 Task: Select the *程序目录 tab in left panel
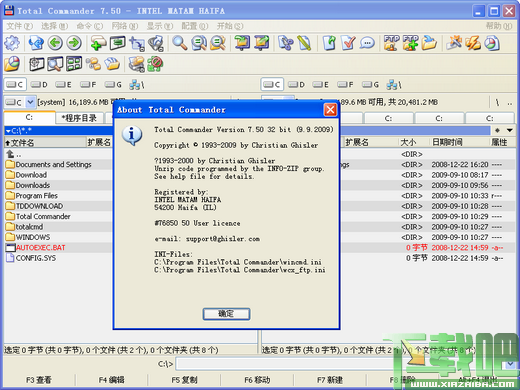click(80, 118)
